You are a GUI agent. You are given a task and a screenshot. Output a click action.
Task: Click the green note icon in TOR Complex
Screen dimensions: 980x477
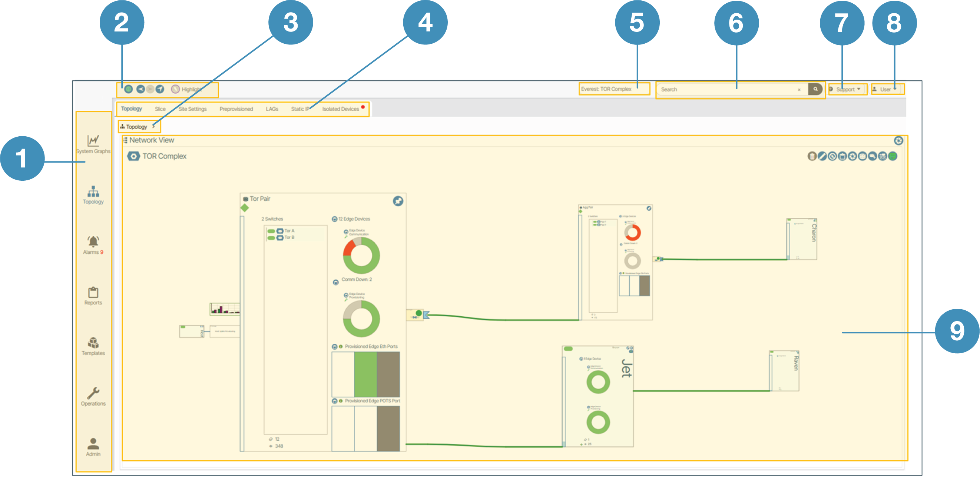point(893,156)
